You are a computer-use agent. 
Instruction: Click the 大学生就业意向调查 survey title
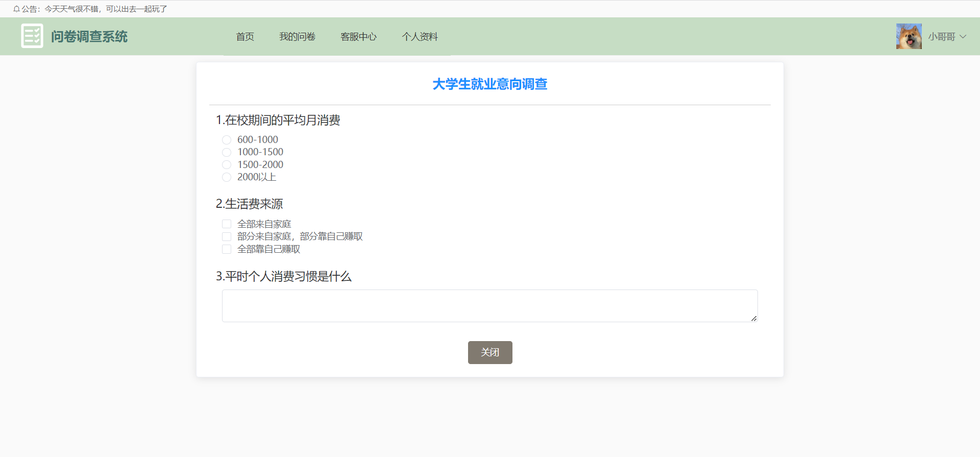pos(490,84)
